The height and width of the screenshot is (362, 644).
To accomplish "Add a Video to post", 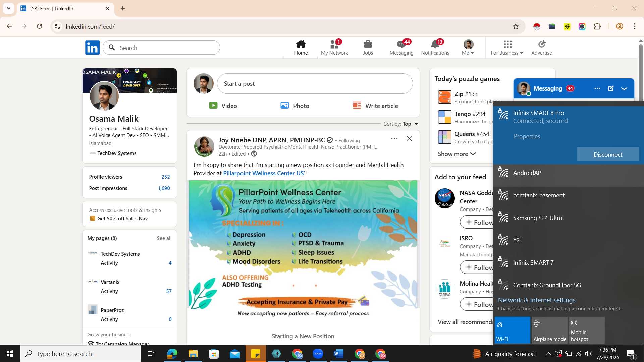I will click(x=223, y=106).
